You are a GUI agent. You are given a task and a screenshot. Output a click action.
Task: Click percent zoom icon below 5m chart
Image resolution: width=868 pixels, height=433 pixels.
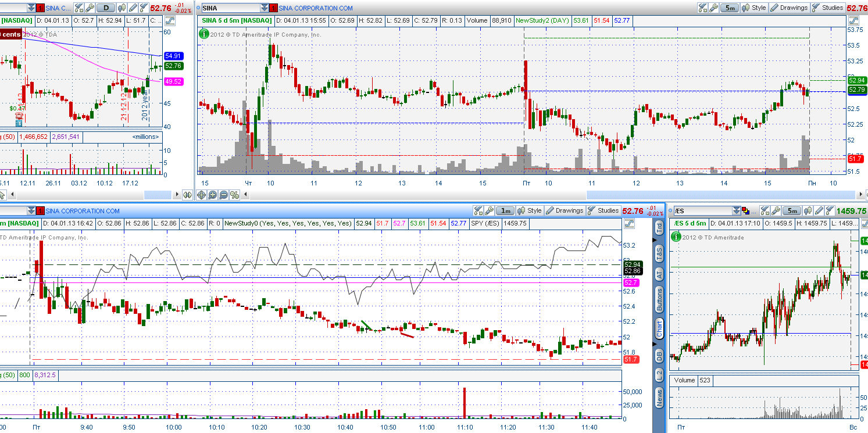coord(235,195)
